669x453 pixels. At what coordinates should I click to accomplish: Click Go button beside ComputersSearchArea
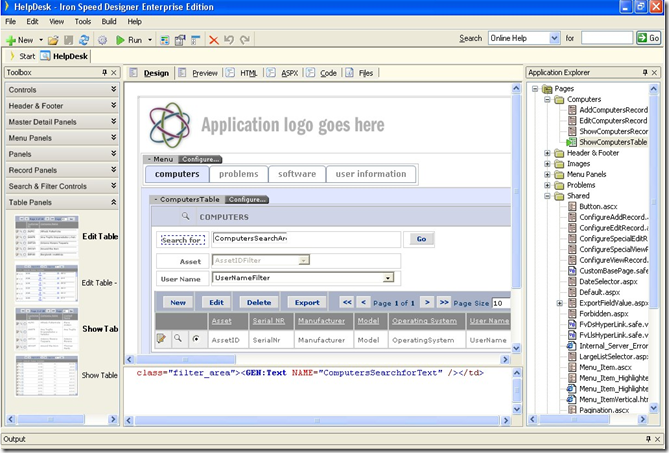coord(420,239)
